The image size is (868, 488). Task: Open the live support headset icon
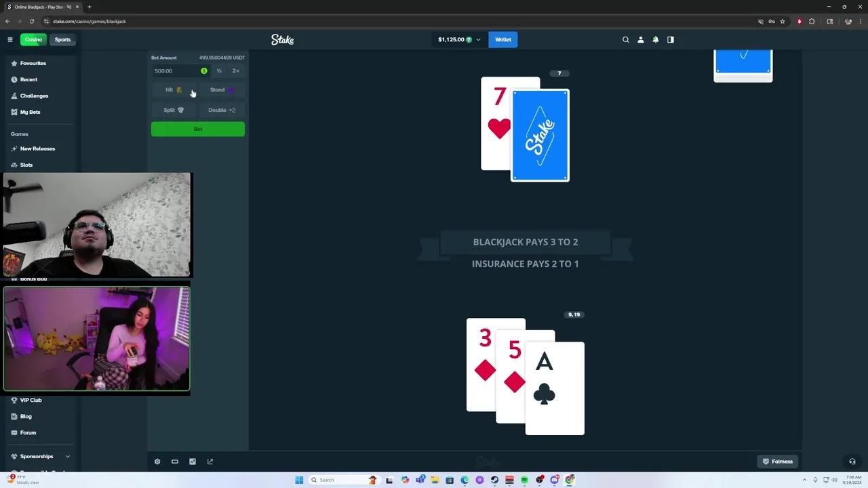point(852,462)
